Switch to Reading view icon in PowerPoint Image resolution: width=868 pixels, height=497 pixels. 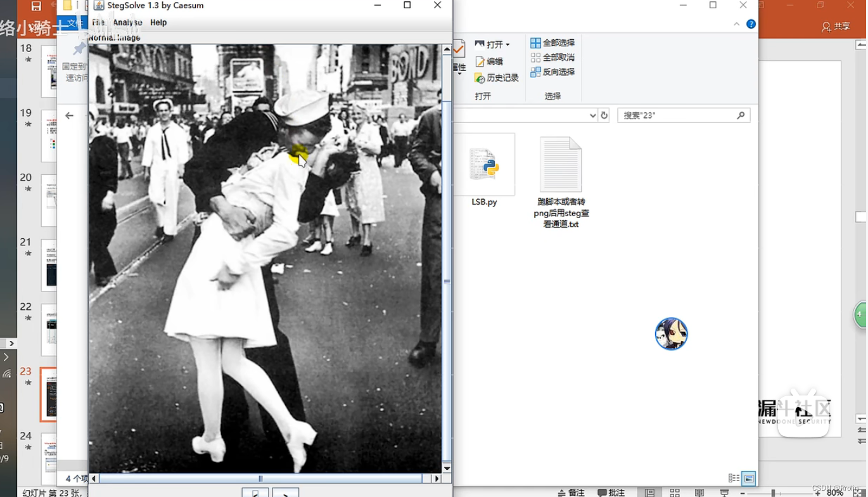pyautogui.click(x=699, y=493)
